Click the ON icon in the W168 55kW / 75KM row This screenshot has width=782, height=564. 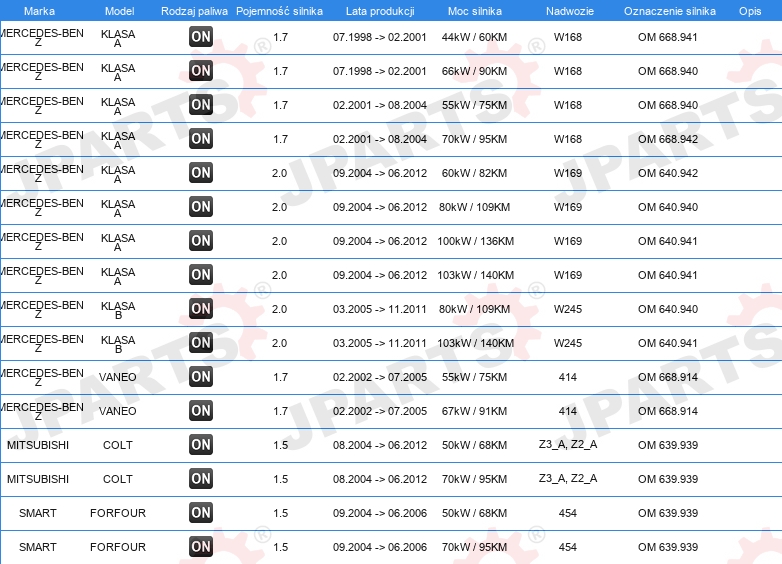(201, 105)
